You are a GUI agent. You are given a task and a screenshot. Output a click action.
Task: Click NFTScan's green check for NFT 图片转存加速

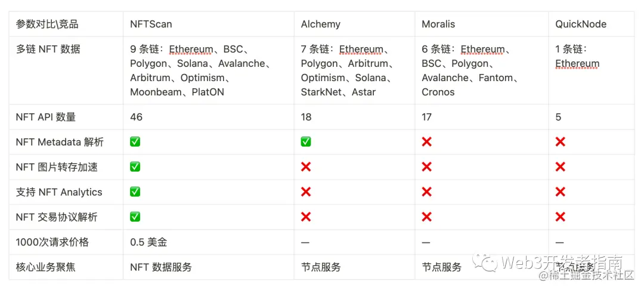135,167
